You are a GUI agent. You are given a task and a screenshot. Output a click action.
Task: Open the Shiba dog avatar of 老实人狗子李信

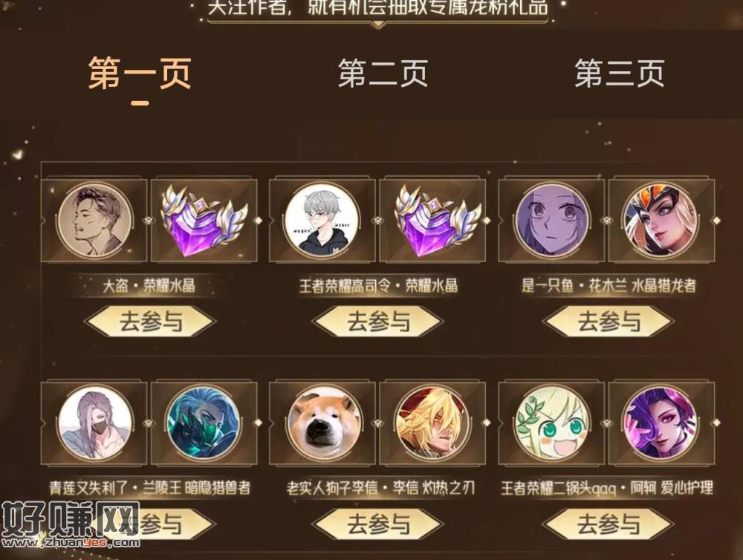pos(323,423)
